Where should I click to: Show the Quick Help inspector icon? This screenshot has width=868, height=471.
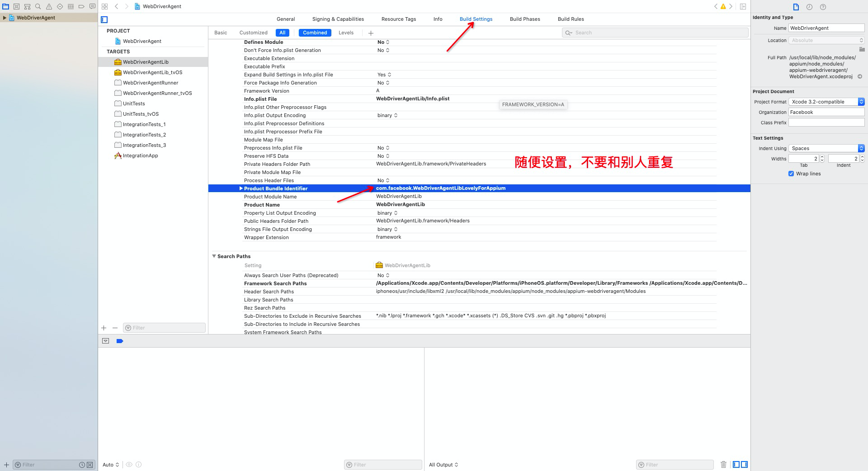point(823,7)
